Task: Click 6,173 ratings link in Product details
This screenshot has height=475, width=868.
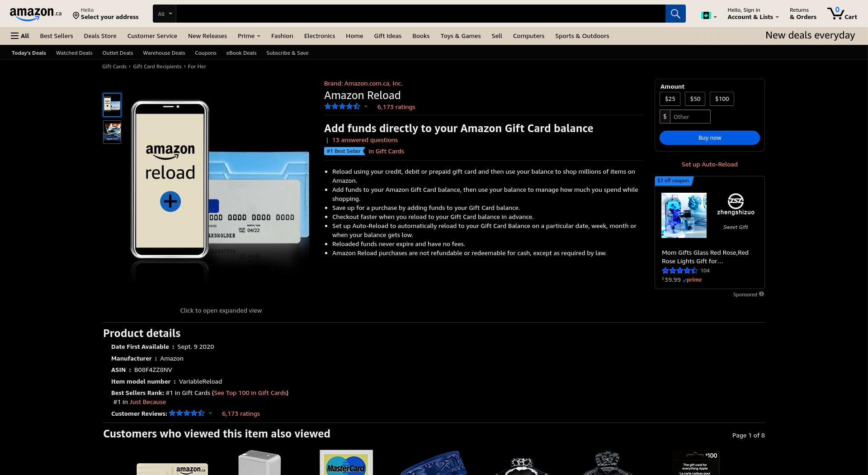Action: pos(241,413)
